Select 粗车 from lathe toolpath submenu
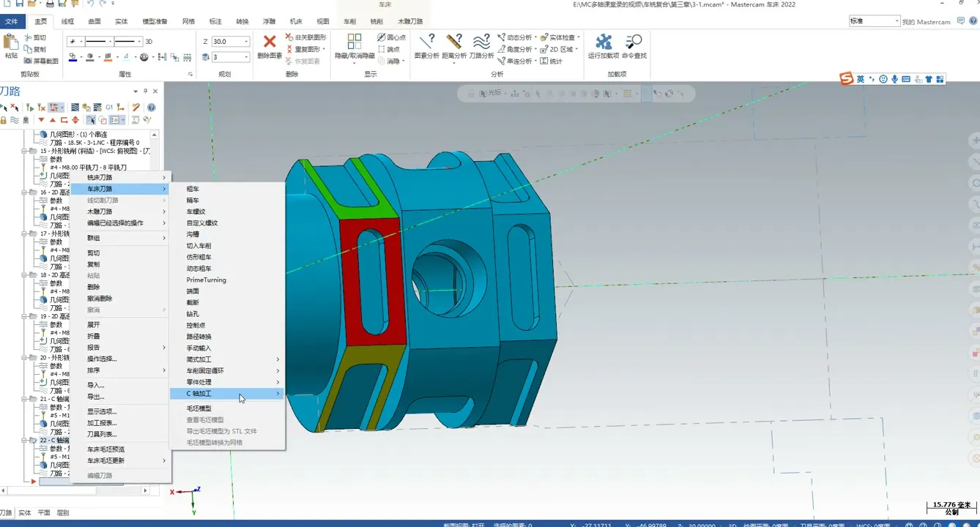The image size is (980, 527). [x=193, y=189]
